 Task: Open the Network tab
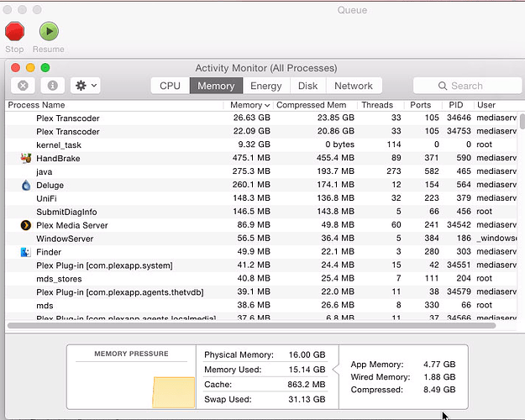point(354,86)
